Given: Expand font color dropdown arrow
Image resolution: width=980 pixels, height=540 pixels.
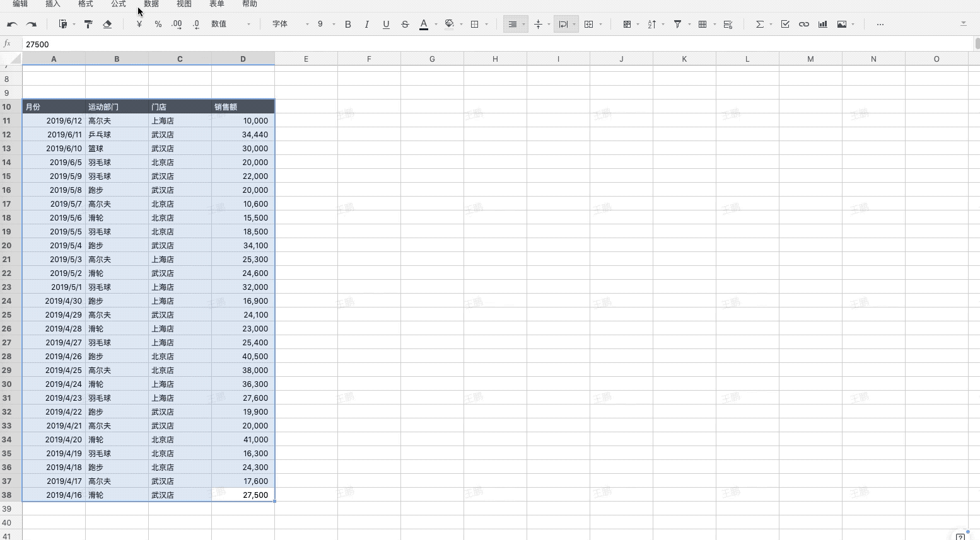Looking at the screenshot, I should 436,25.
